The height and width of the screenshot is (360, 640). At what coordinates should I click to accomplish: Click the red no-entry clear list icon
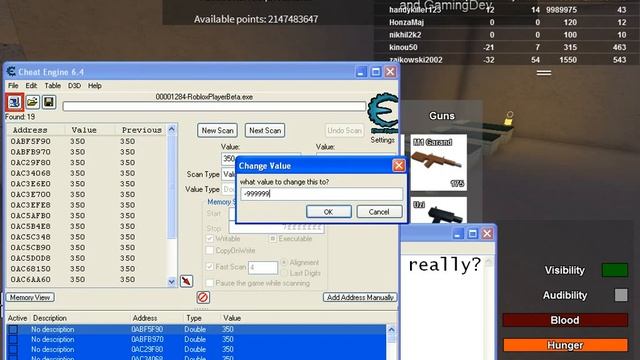point(203,297)
